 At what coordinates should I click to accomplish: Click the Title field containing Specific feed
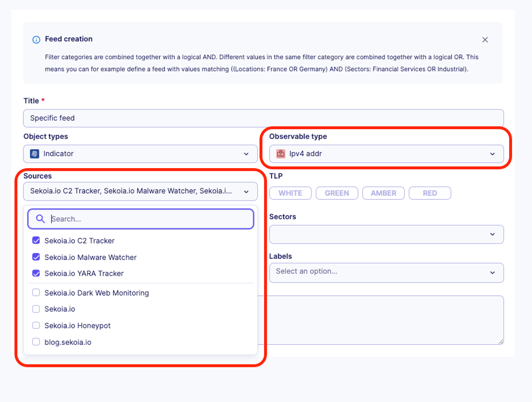click(263, 118)
